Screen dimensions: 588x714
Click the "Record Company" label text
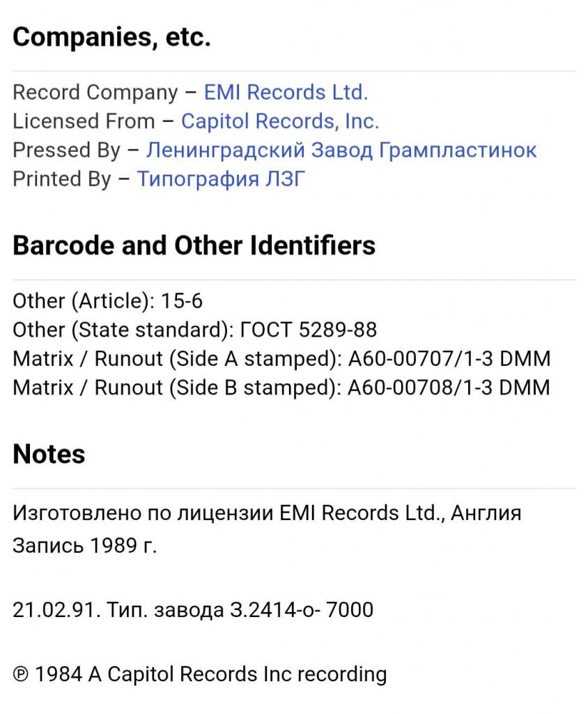coord(95,92)
